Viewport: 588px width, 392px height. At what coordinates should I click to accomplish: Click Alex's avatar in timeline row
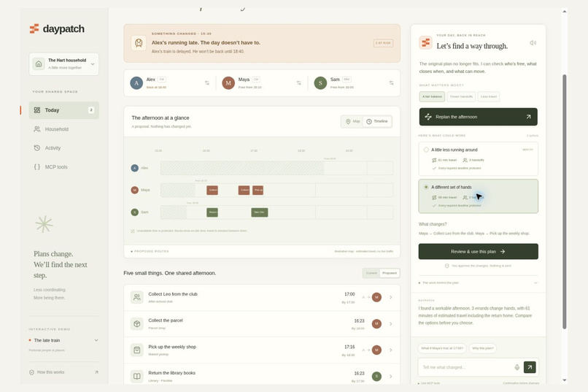point(135,168)
